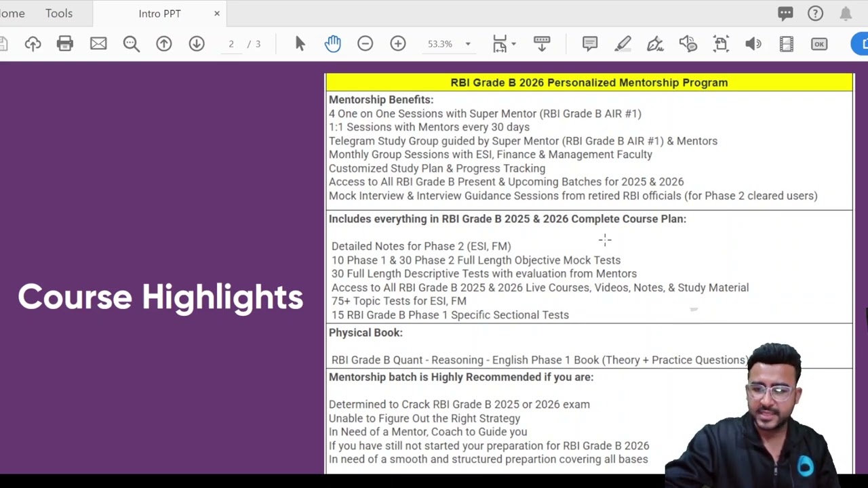Click the sound speaker icon
Viewport: 868px width, 488px height.
(x=753, y=44)
